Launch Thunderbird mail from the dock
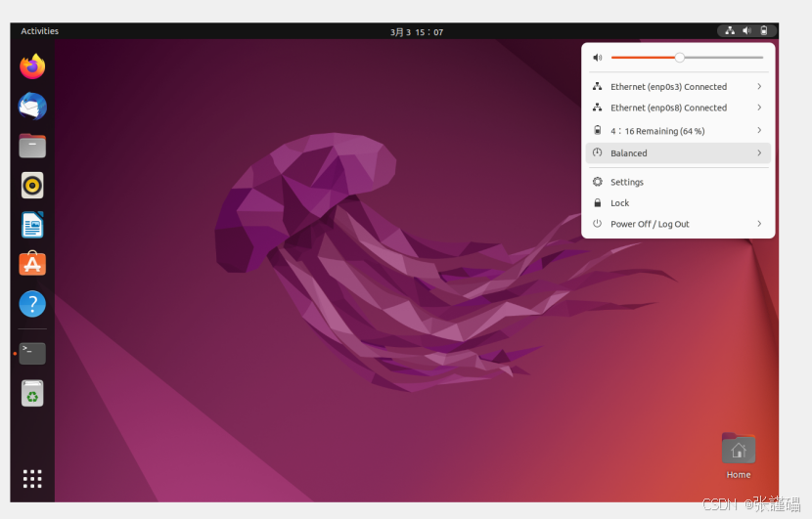The height and width of the screenshot is (520, 812). click(32, 107)
